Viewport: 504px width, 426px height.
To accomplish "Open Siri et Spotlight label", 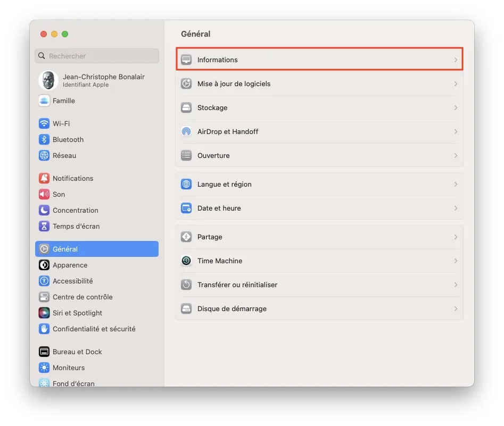I will pyautogui.click(x=78, y=313).
